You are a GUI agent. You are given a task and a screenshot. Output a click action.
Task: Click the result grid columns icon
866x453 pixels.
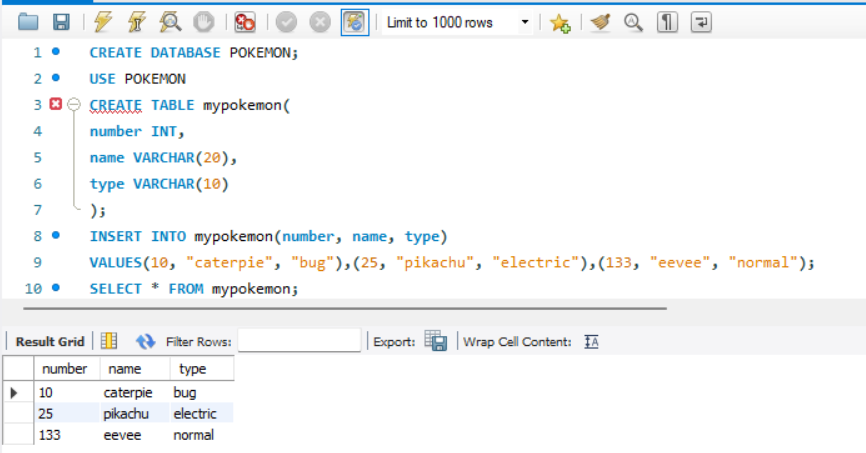[109, 341]
